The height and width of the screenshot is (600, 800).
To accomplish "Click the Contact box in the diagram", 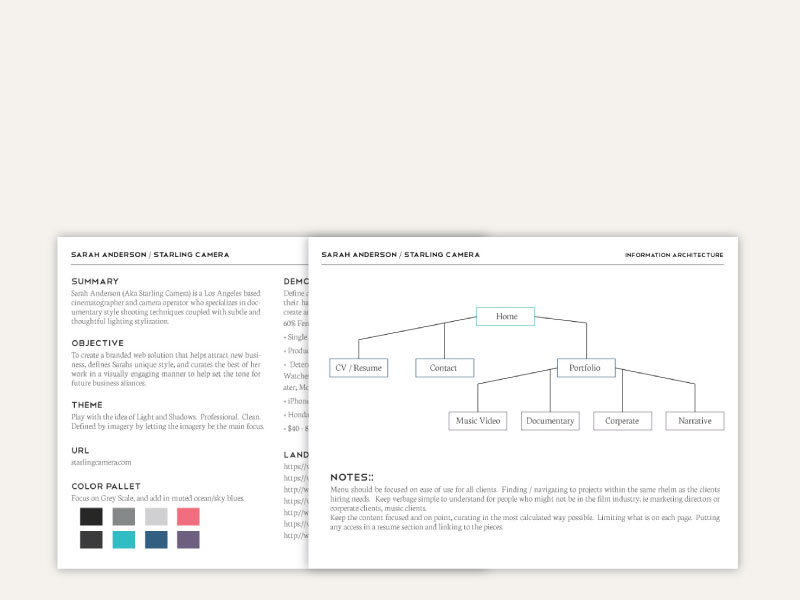I will [444, 368].
